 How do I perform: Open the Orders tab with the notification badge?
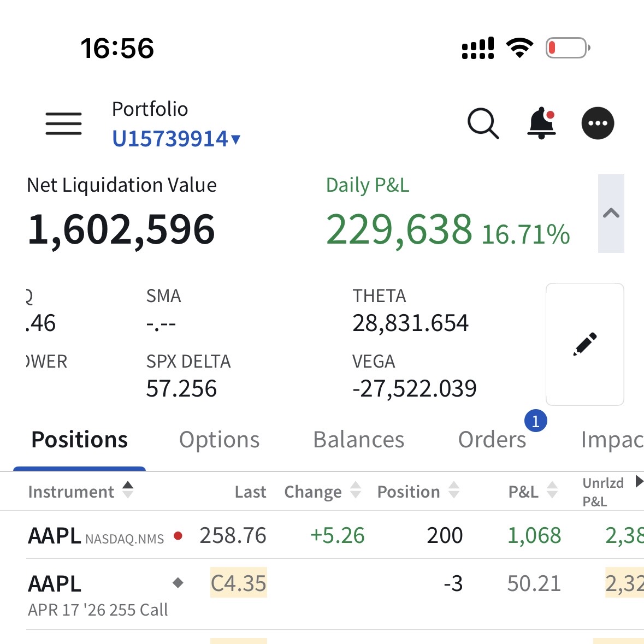(491, 439)
